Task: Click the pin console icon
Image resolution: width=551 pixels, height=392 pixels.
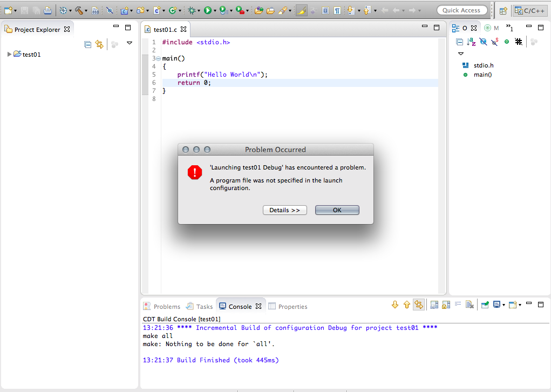Action: [485, 305]
